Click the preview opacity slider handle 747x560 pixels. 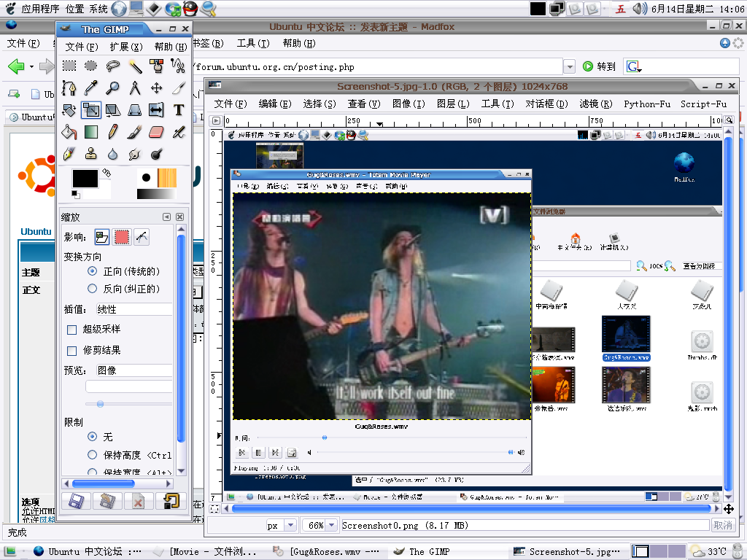100,404
